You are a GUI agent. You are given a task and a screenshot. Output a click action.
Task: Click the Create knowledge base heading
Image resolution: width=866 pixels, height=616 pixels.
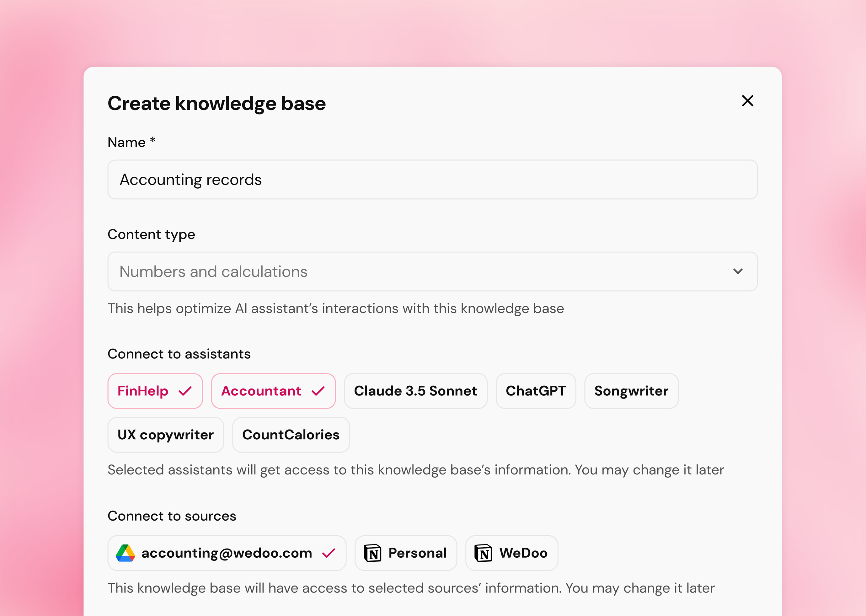pos(216,103)
